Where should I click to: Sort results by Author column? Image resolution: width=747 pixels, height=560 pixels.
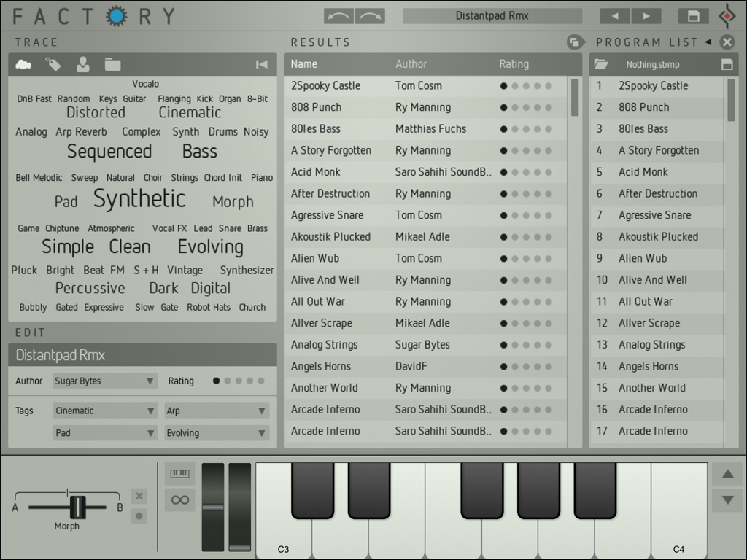[x=411, y=64]
